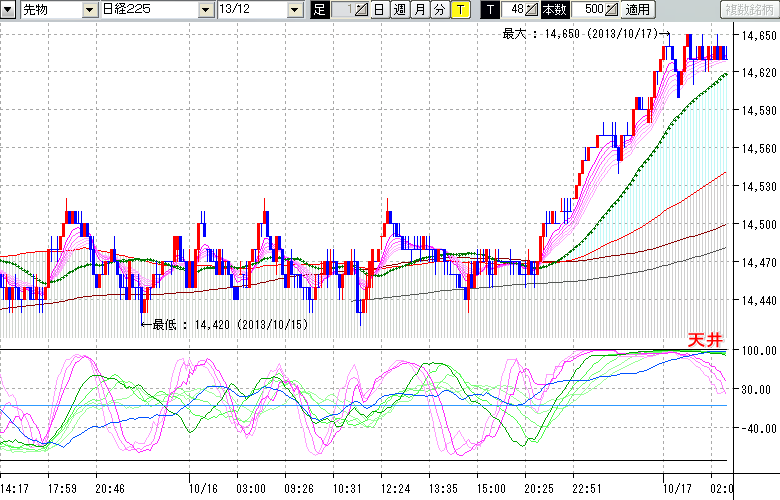Switch to the 週 weekly timeframe
The height and width of the screenshot is (500, 780).
coord(399,10)
